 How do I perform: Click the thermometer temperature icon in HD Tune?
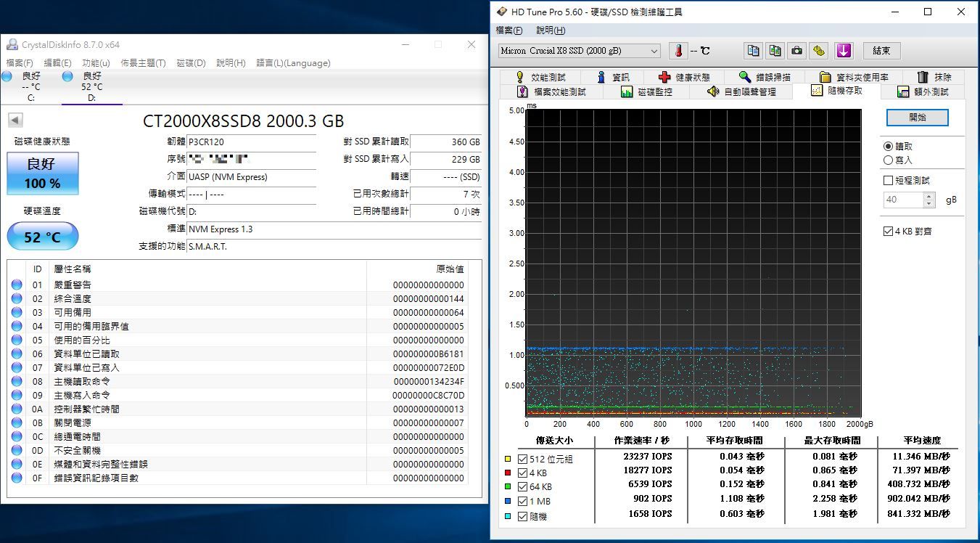tap(678, 51)
